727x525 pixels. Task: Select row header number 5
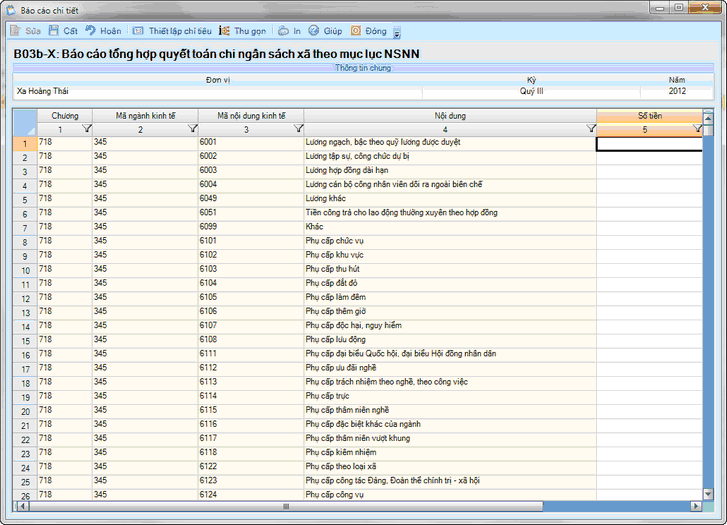(x=25, y=200)
